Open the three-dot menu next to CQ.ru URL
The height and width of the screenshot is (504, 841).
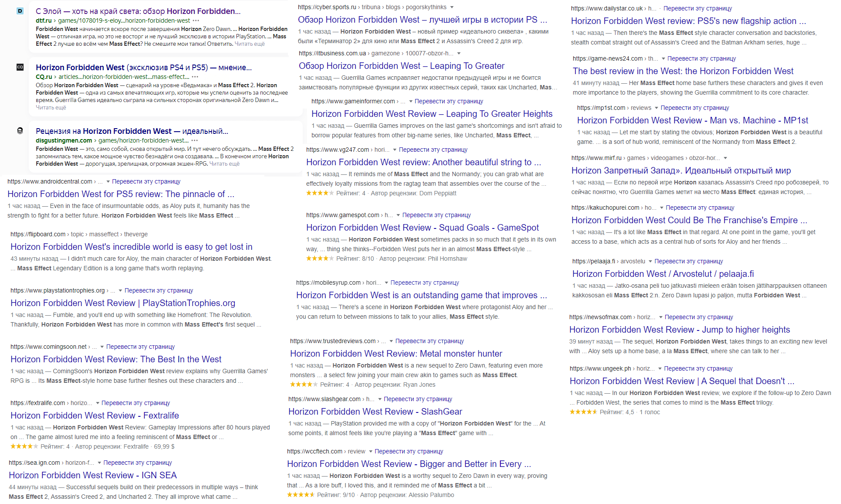pos(195,77)
